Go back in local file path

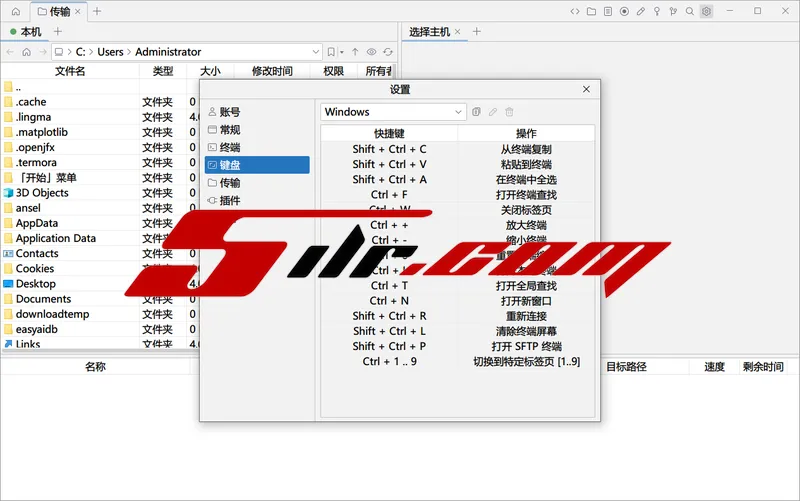(10, 52)
